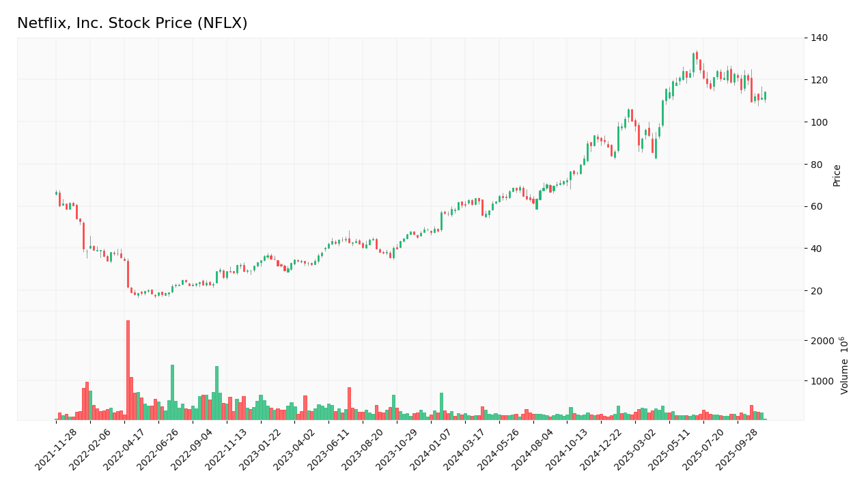
Task: Click the 2000 volume tick label
Action: [x=822, y=339]
